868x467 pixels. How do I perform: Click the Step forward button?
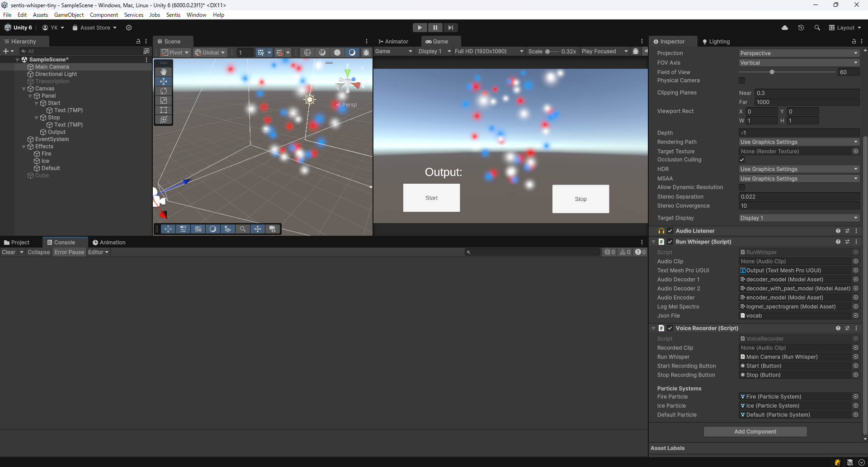(451, 28)
